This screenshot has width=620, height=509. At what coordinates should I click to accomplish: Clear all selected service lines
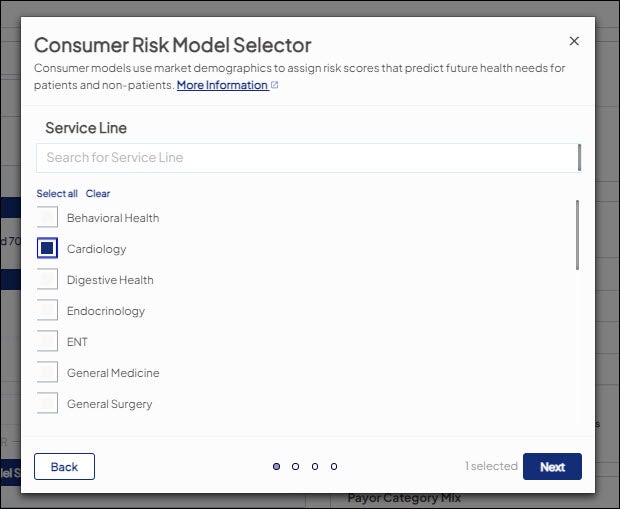point(98,194)
